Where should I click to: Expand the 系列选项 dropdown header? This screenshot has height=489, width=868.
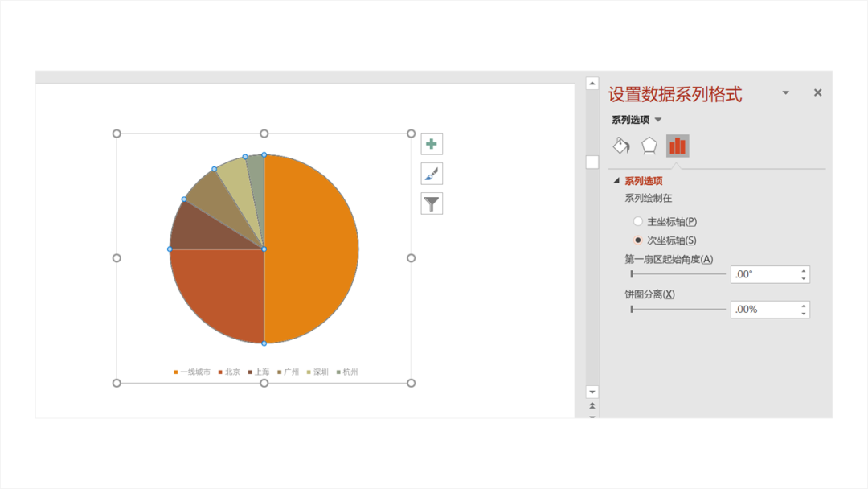(636, 120)
